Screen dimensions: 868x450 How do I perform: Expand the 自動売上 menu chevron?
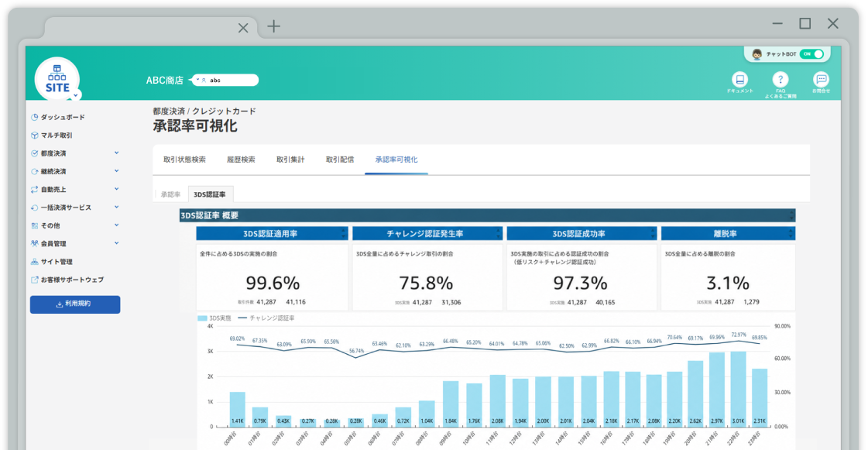coord(116,189)
